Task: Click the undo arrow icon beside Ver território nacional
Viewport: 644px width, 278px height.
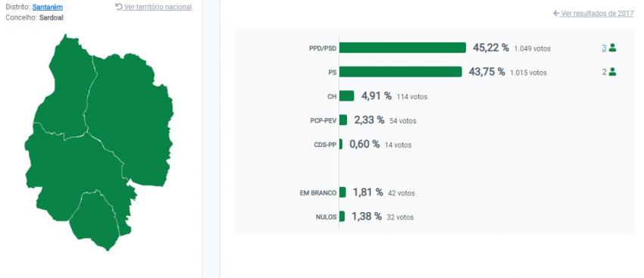Action: (119, 7)
